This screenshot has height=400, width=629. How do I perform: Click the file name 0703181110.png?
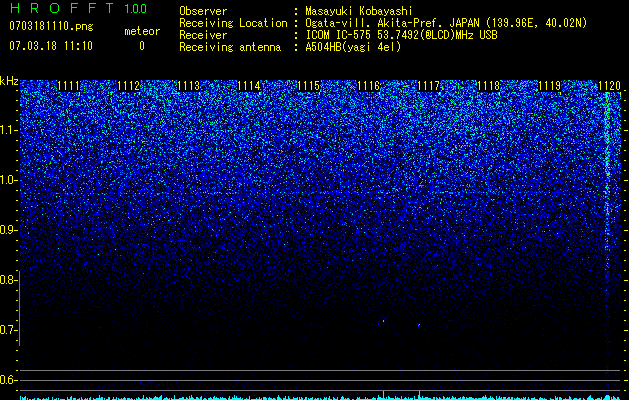click(51, 27)
